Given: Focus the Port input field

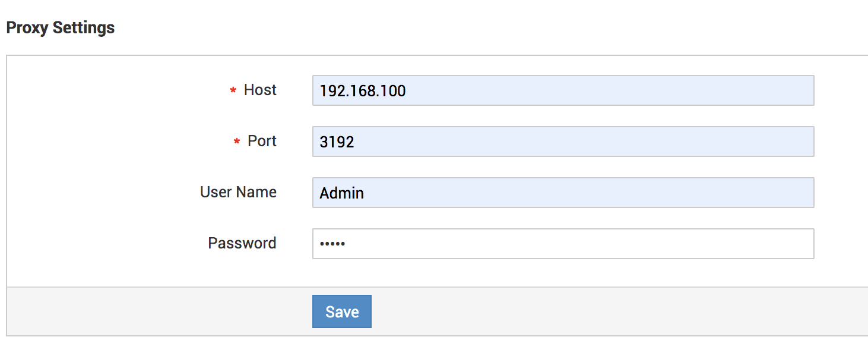Looking at the screenshot, I should 563,141.
